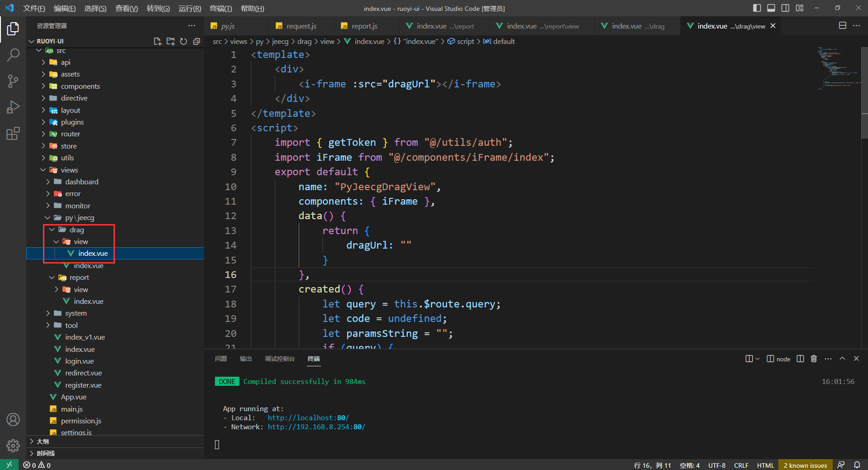Viewport: 868px width, 470px height.
Task: Switch to the request.js tab
Action: (x=301, y=26)
